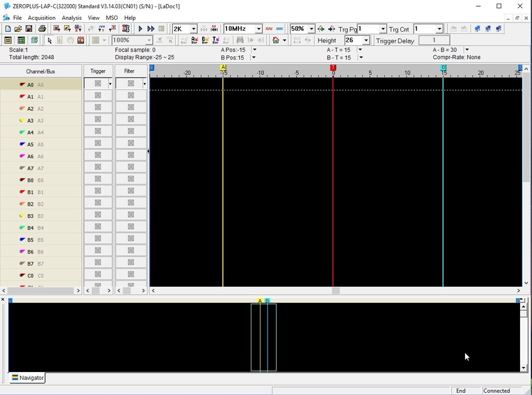Image resolution: width=532 pixels, height=395 pixels.
Task: Toggle the filter box for channel A3
Action: 130,120
